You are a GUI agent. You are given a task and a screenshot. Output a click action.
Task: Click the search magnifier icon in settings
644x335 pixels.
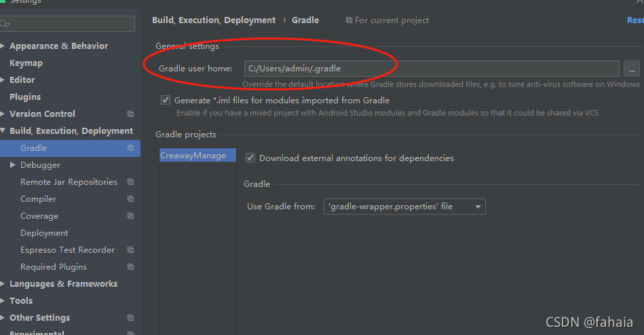(5, 24)
